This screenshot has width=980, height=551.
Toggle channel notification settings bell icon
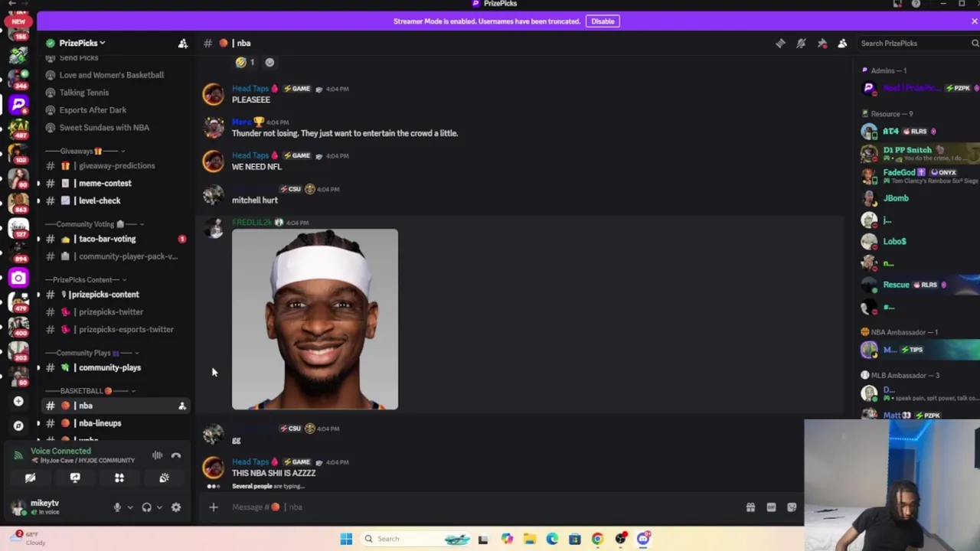point(801,44)
